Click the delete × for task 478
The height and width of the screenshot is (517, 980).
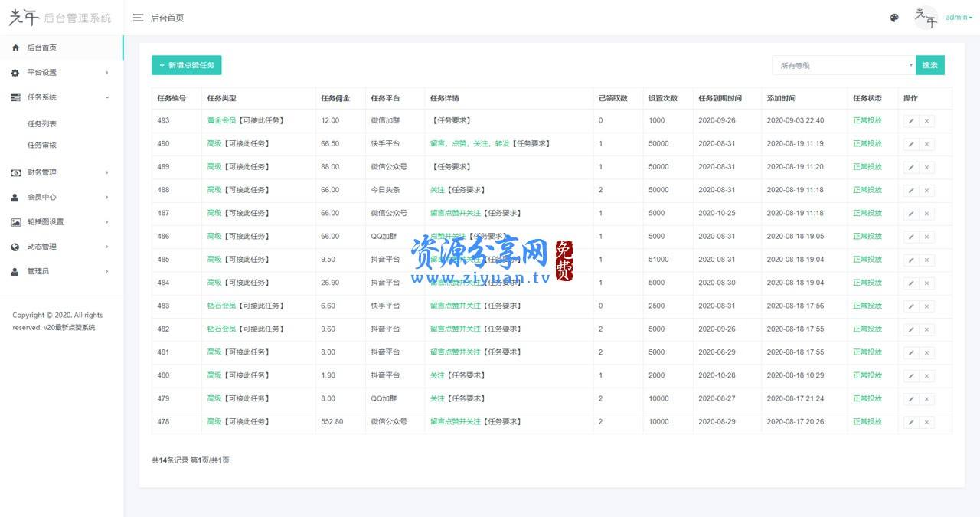click(926, 422)
